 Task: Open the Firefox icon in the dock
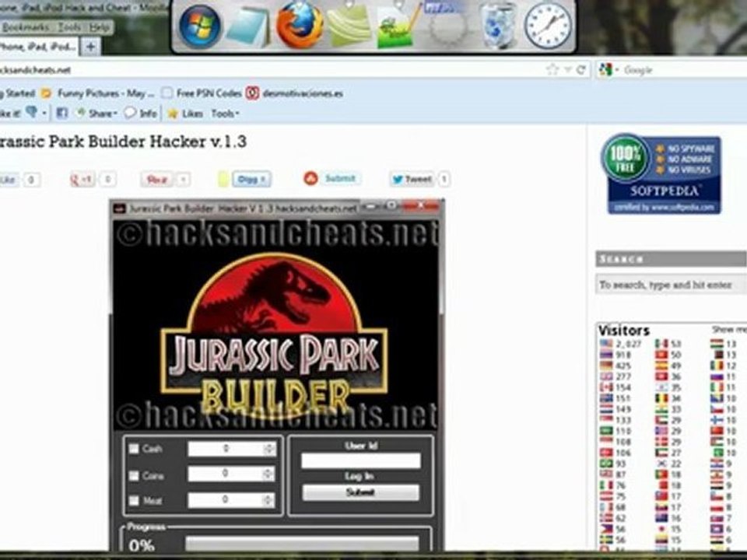[x=299, y=24]
